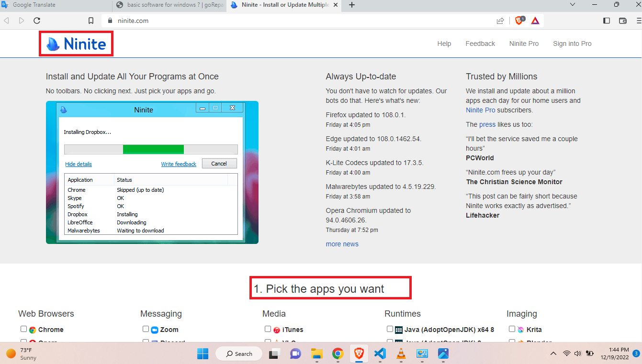
Task: Click the Edge updated to 108.0.1462.54 text
Action: (x=373, y=139)
